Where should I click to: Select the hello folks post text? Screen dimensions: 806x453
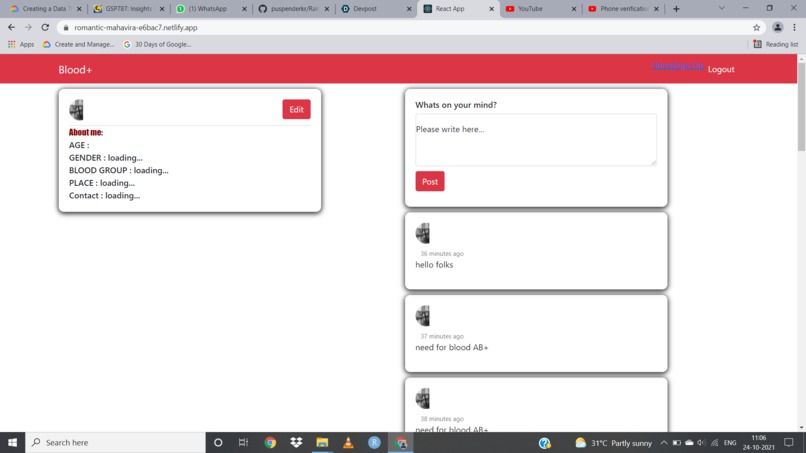pyautogui.click(x=434, y=265)
